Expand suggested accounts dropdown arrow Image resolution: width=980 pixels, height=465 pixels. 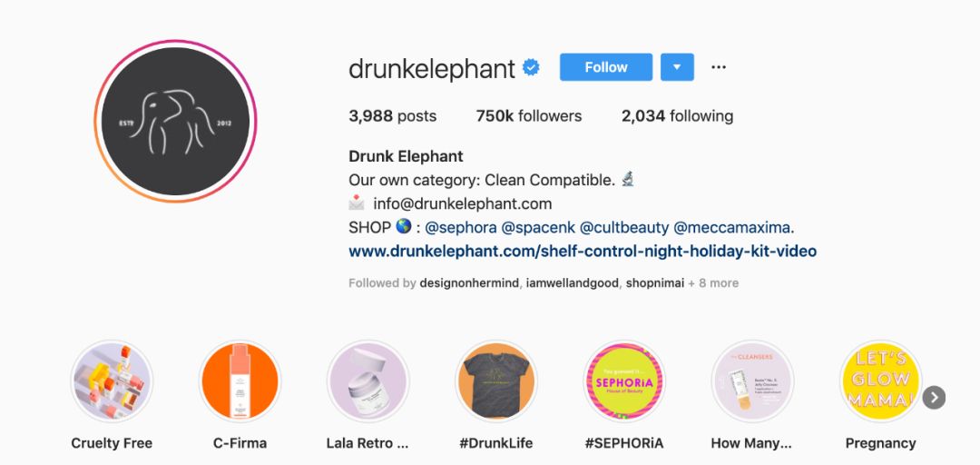tap(678, 67)
